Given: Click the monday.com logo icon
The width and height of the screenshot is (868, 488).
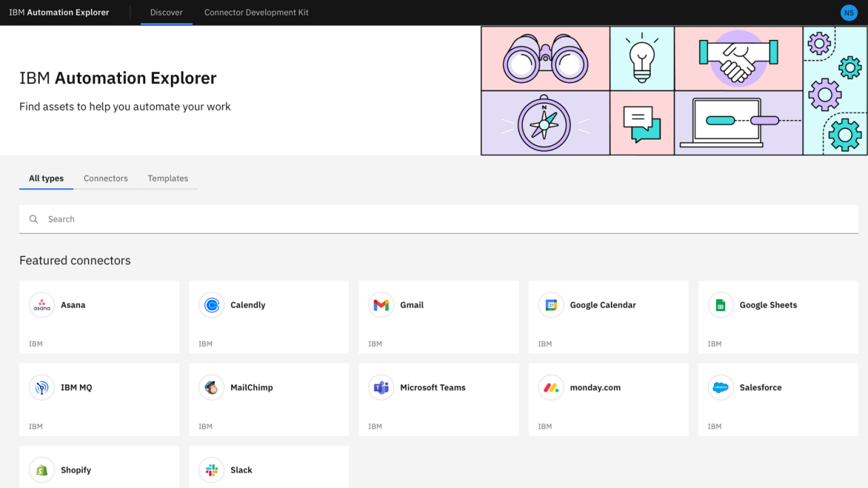Looking at the screenshot, I should pyautogui.click(x=551, y=388).
